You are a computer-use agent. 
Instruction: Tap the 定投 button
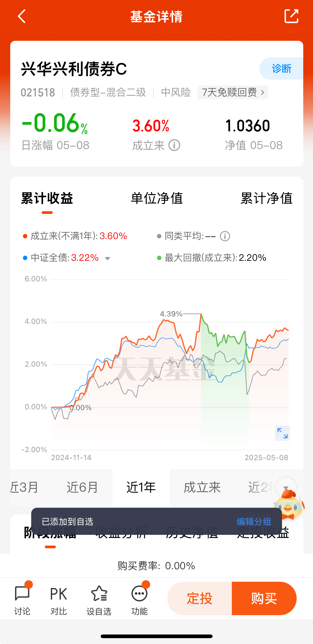click(199, 598)
